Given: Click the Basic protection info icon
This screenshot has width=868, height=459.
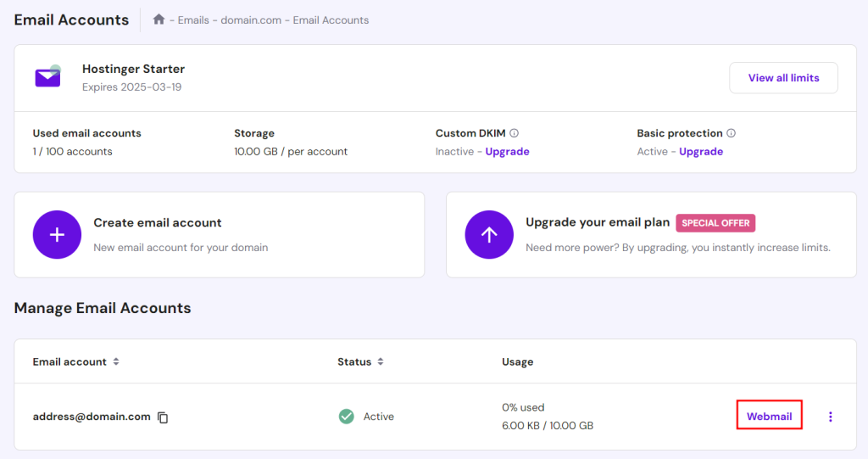Looking at the screenshot, I should point(731,133).
